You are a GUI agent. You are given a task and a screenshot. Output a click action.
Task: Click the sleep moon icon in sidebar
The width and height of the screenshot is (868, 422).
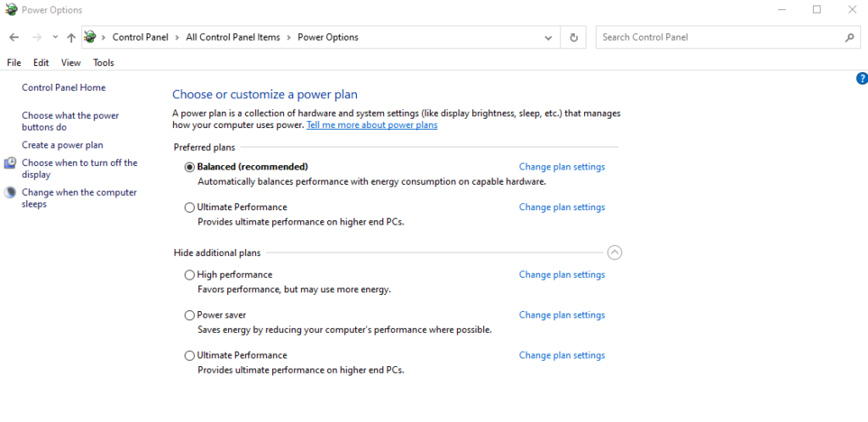pyautogui.click(x=10, y=192)
